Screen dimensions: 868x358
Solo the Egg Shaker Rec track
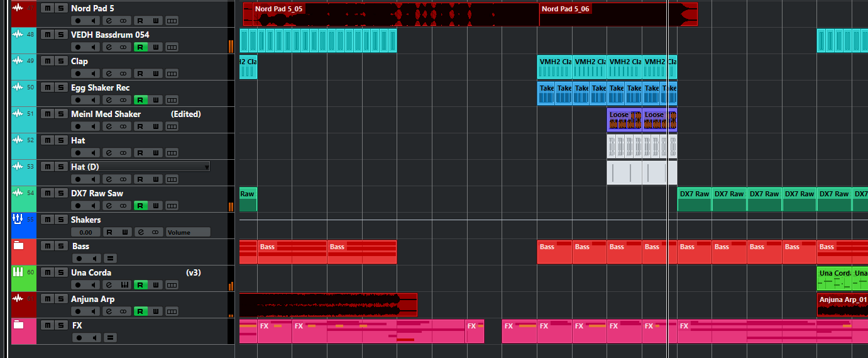61,87
